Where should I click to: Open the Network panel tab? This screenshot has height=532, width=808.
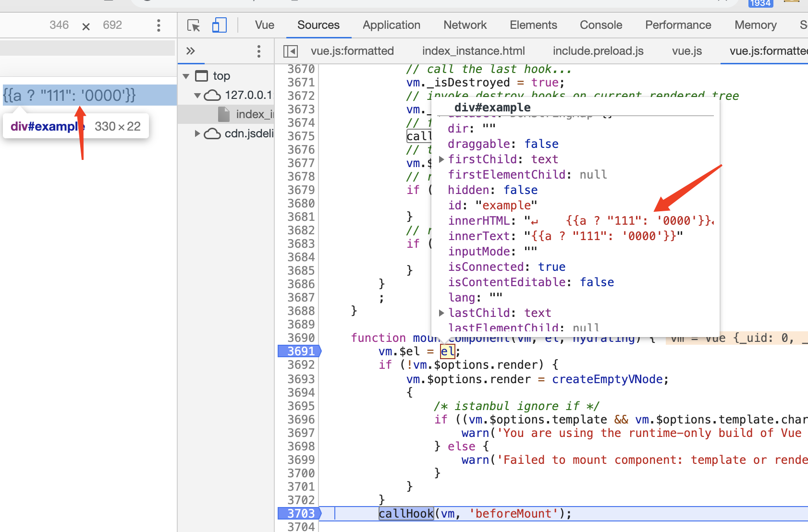point(465,25)
